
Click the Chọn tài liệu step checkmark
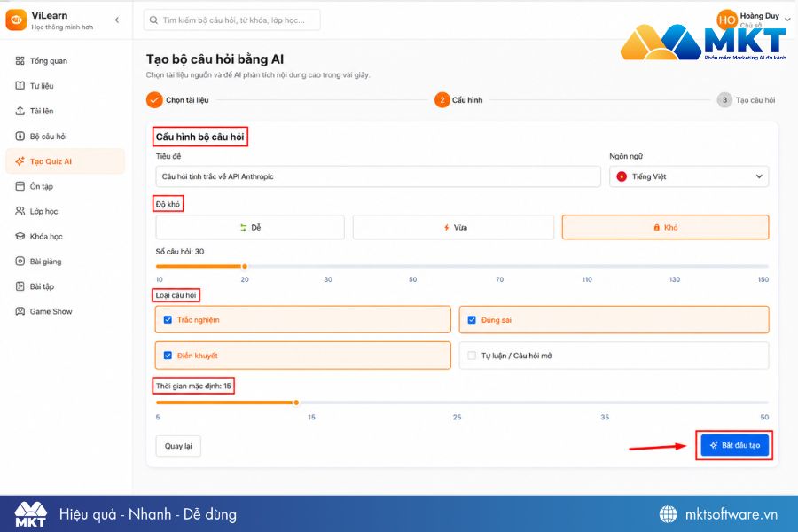(x=154, y=100)
